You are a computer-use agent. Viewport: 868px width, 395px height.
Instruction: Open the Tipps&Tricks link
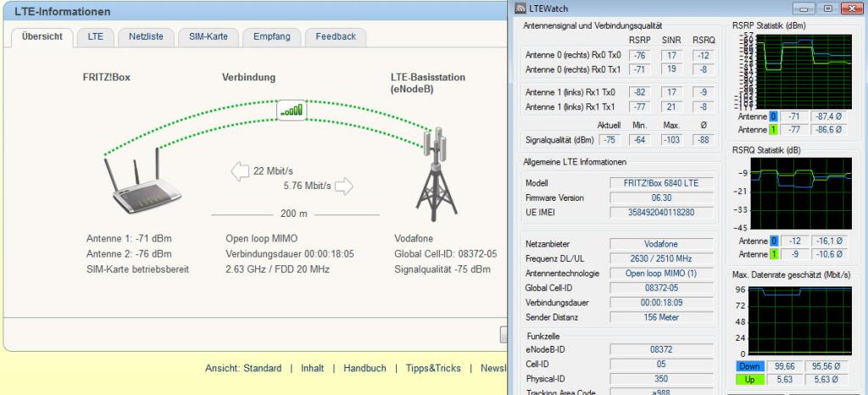pyautogui.click(x=433, y=368)
